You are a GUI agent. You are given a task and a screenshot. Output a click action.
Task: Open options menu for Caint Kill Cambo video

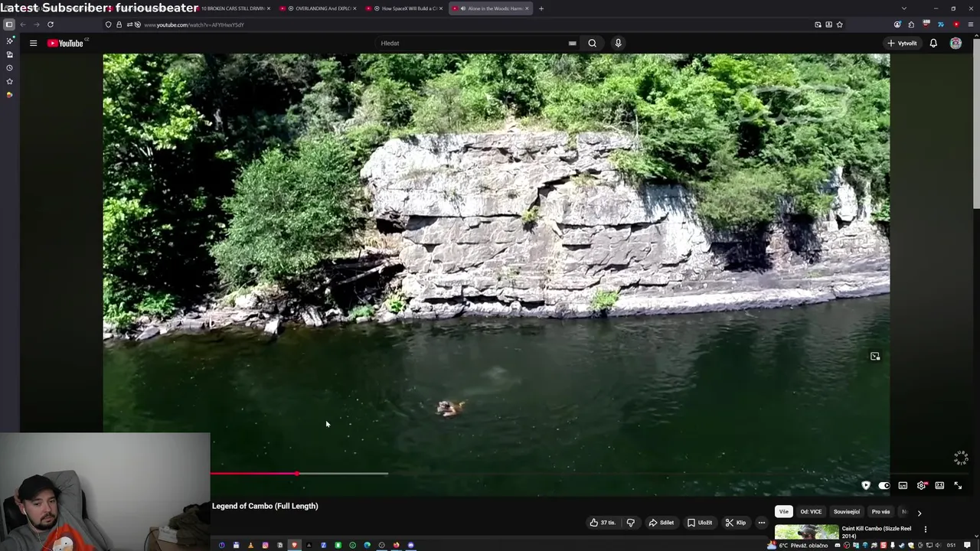925,529
